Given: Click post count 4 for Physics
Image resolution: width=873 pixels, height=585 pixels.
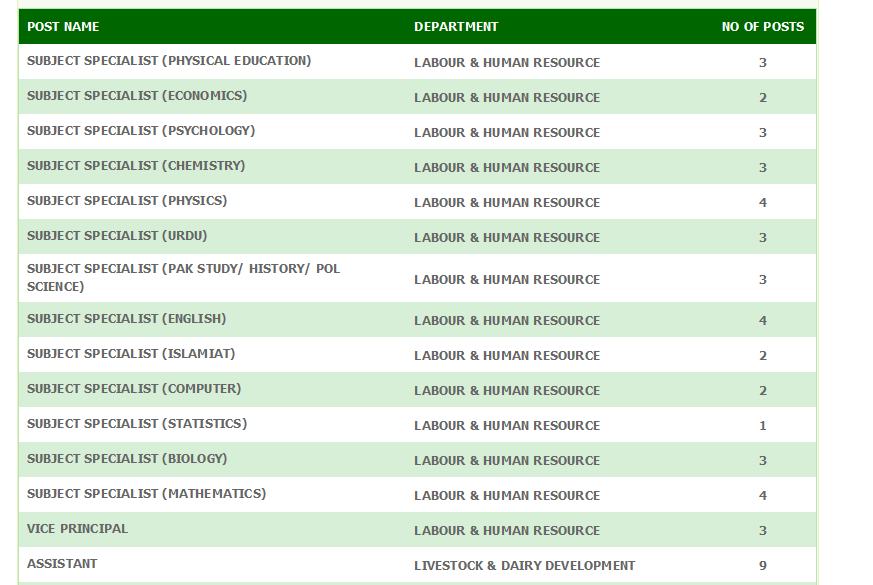Looking at the screenshot, I should click(x=763, y=203).
